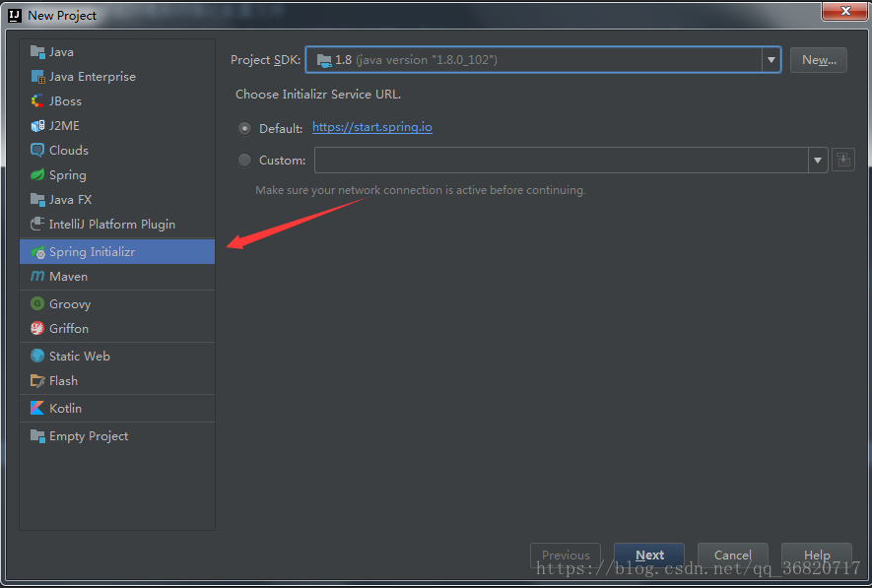Select the Static Web list entry
The width and height of the screenshot is (872, 588).
pyautogui.click(x=117, y=356)
